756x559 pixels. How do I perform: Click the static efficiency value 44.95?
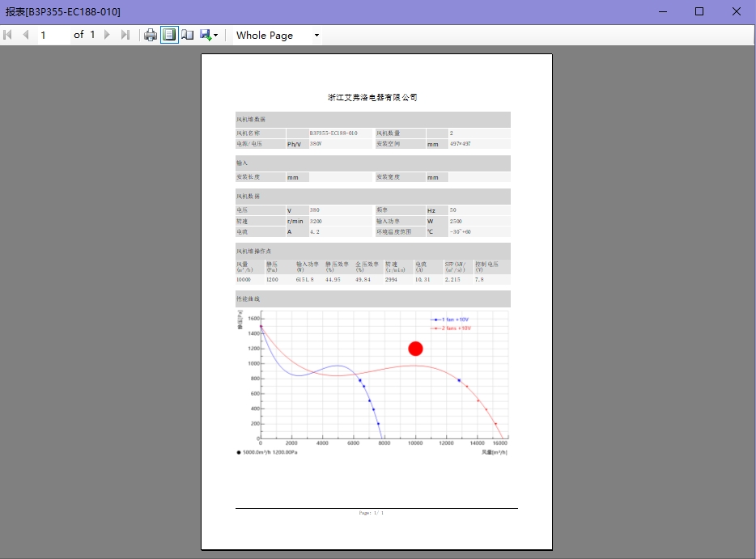[x=333, y=280]
